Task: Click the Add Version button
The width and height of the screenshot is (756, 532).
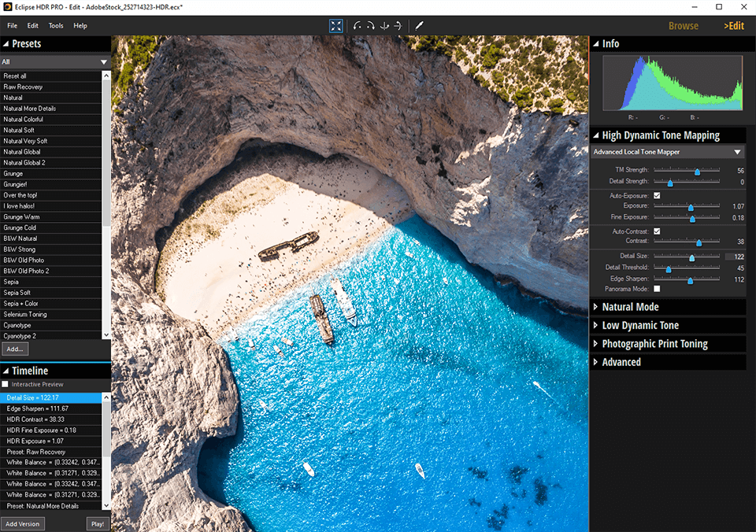Action: [22, 523]
